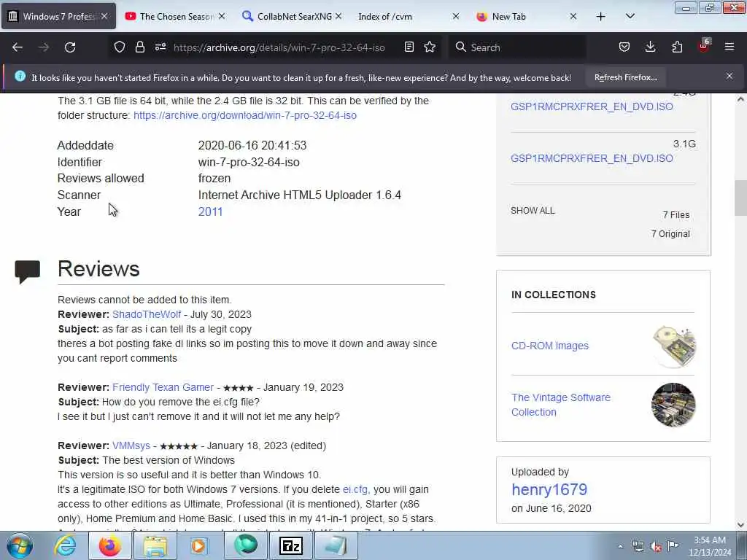Click the CD-ROM Images thumbnail

click(673, 346)
